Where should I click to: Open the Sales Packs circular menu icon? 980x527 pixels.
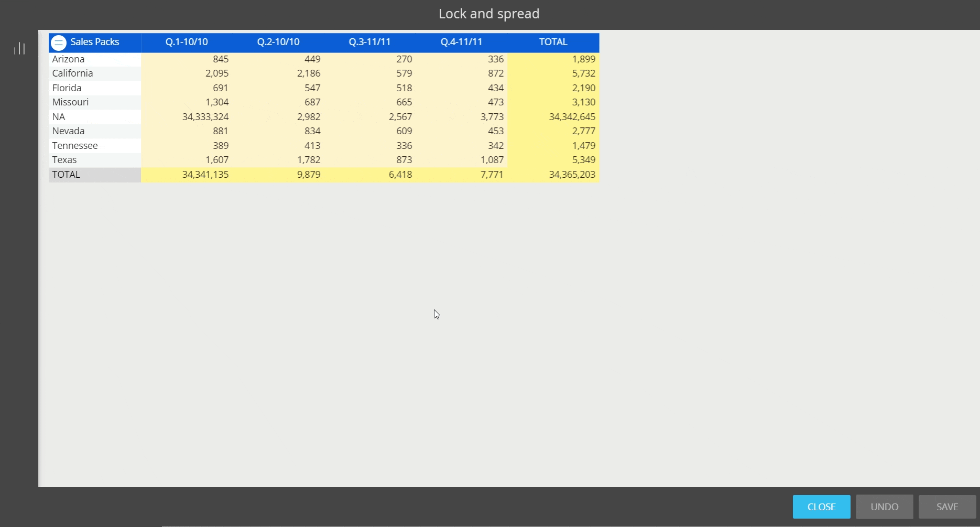pos(59,42)
